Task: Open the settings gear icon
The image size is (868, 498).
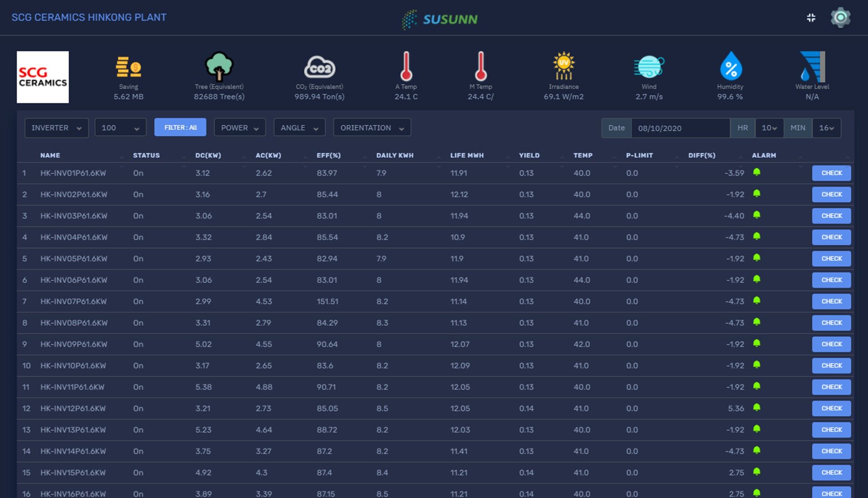Action: point(840,18)
